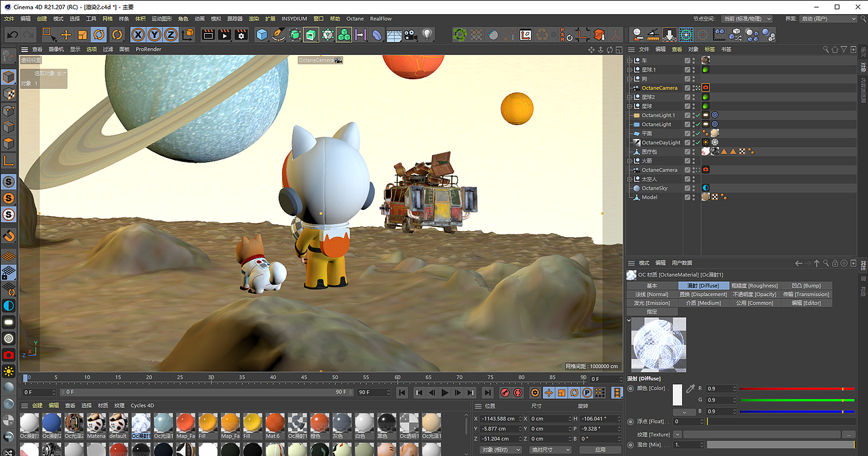
Task: Switch the coordinate system icon
Action: point(189,35)
